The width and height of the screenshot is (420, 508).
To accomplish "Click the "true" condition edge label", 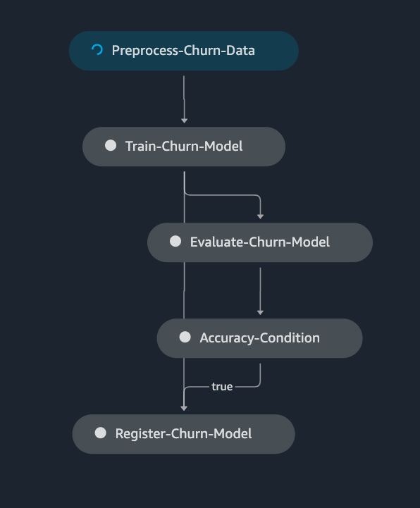I will click(x=222, y=387).
